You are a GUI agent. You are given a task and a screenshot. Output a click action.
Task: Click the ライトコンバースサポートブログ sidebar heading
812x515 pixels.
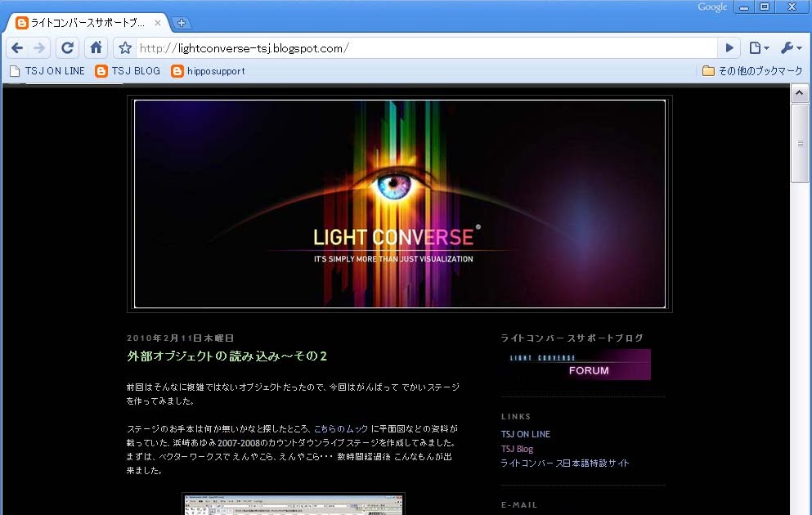coord(572,338)
